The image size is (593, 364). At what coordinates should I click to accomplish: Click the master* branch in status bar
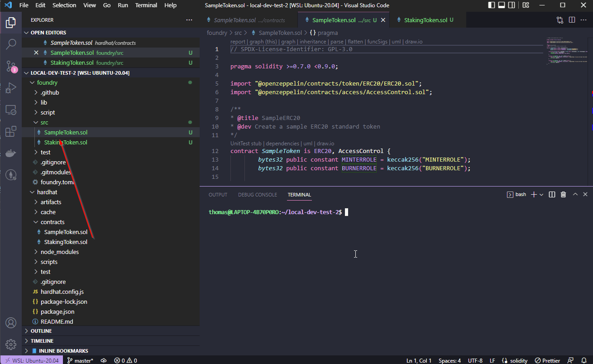point(80,360)
